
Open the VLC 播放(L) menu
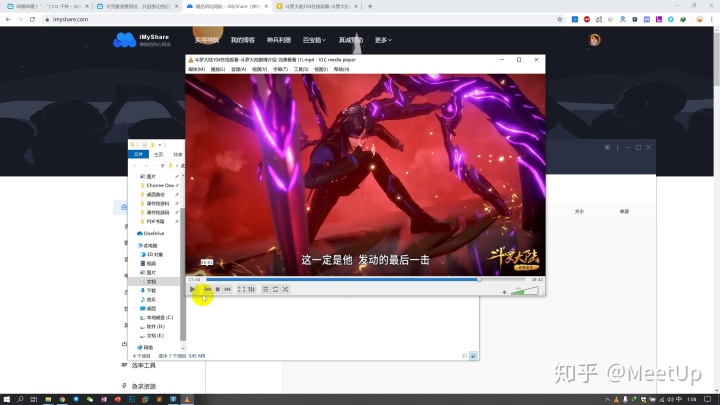[218, 69]
